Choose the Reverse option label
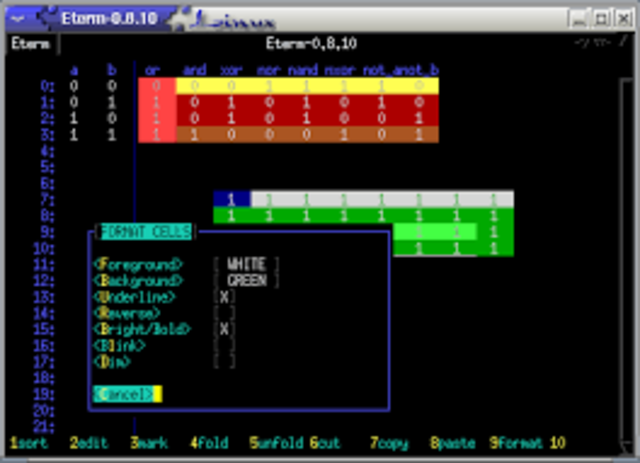Screen dimensions: 640x463 pos(127,313)
